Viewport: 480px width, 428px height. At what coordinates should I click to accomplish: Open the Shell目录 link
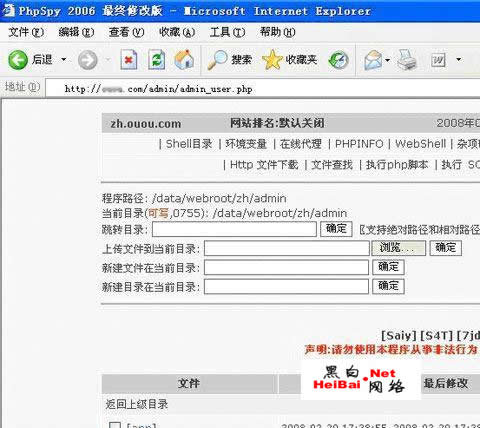point(189,144)
